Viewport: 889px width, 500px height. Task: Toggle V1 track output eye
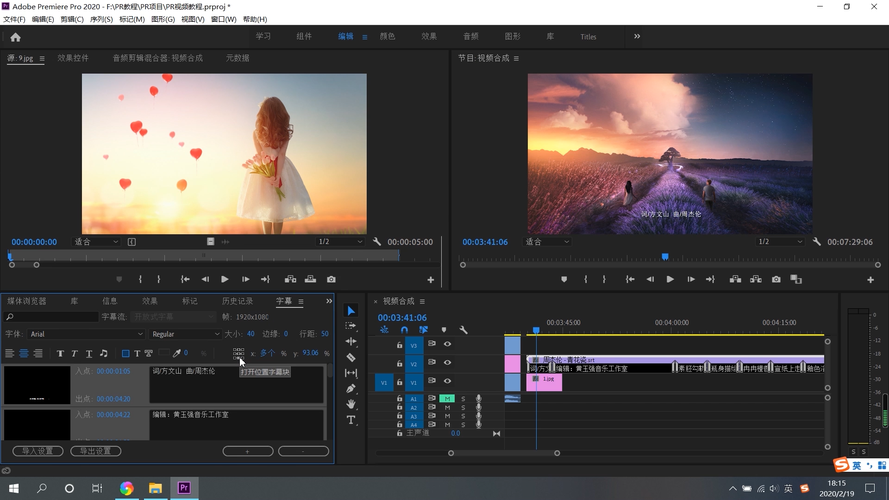click(447, 381)
